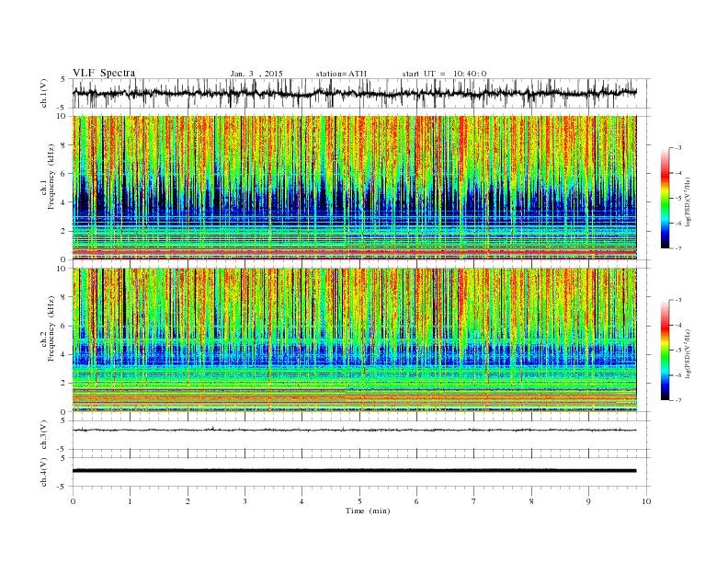Click the "-5" tick on the ch.4(V) axis

tap(63, 487)
